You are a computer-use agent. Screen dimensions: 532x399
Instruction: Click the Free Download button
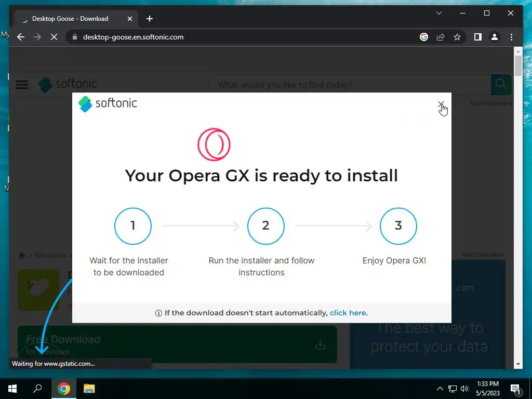tap(177, 345)
